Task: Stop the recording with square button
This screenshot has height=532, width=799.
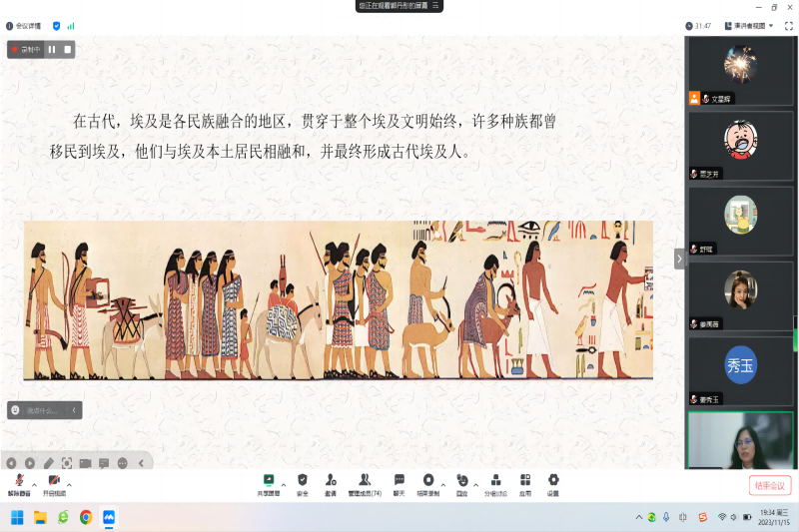Action: [x=67, y=49]
